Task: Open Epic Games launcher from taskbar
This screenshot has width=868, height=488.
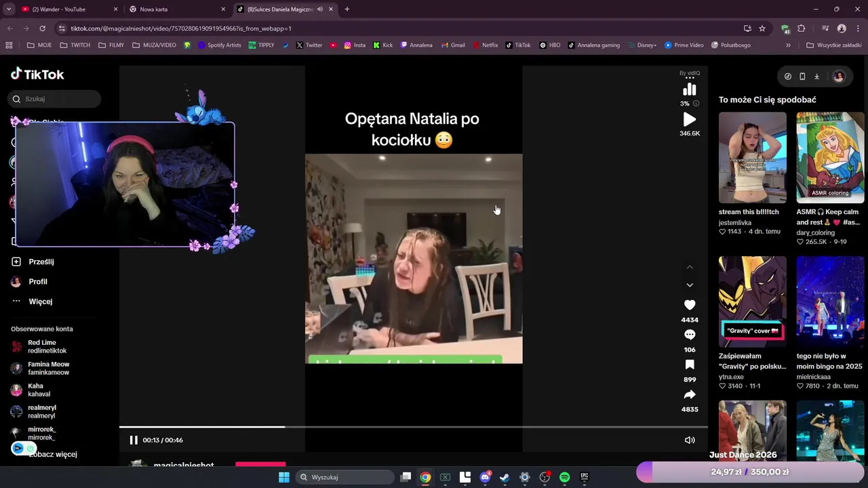Action: [584, 477]
